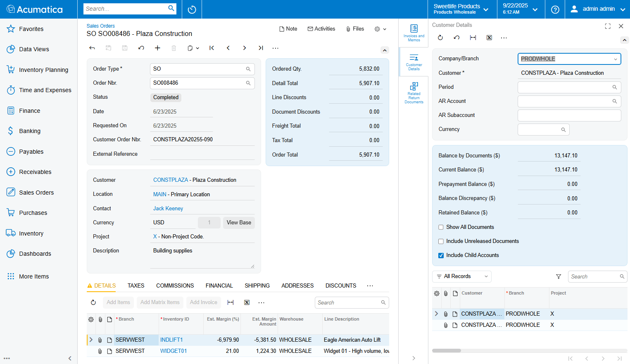
Task: Click the horizontal scrollbar in Customer Details grid
Action: [x=447, y=350]
